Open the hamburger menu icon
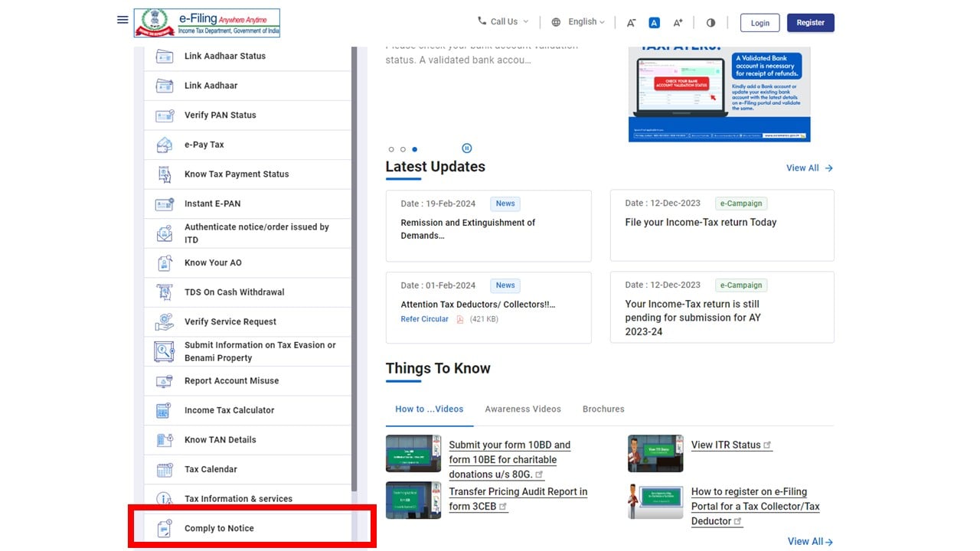 click(x=122, y=20)
